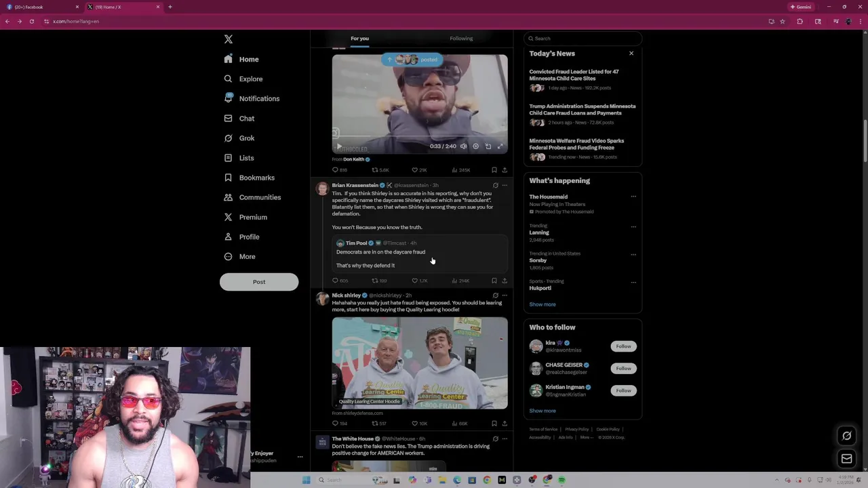Viewport: 868px width, 488px height.
Task: Open more options for The Housemaid trend
Action: 633,197
